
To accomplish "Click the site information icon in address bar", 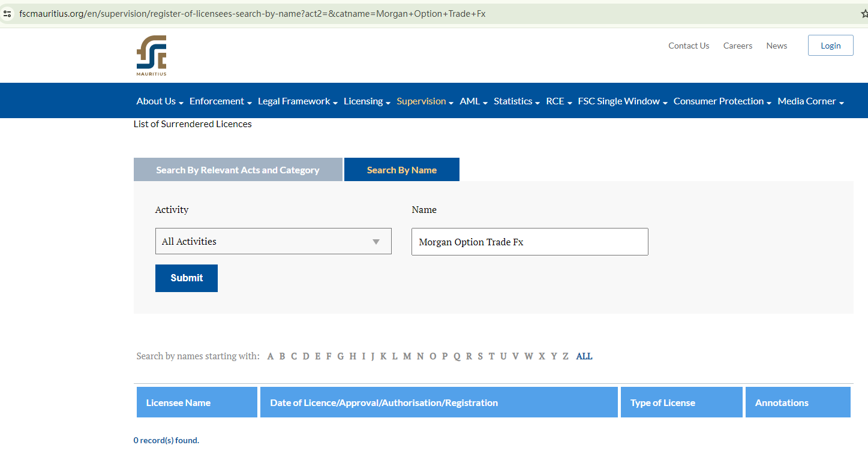I will (7, 13).
